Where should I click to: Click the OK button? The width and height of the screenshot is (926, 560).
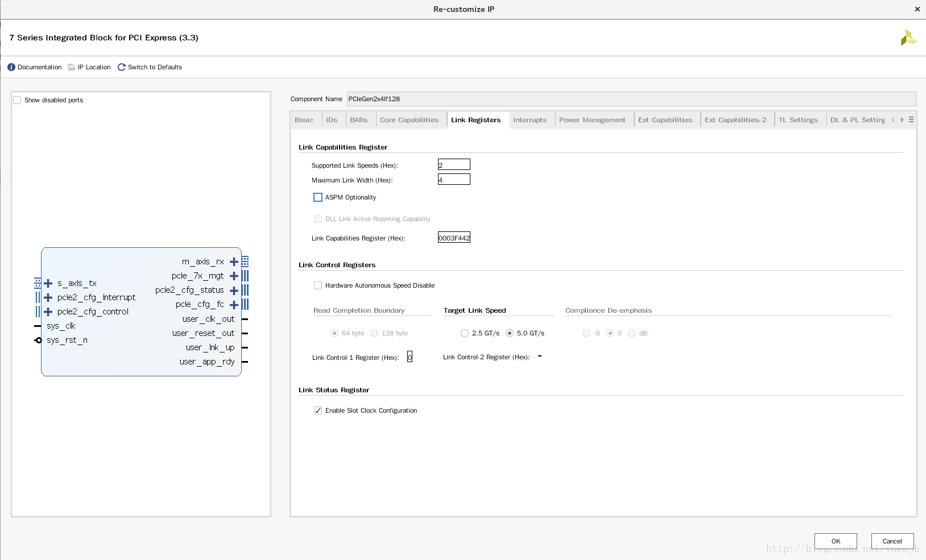836,541
